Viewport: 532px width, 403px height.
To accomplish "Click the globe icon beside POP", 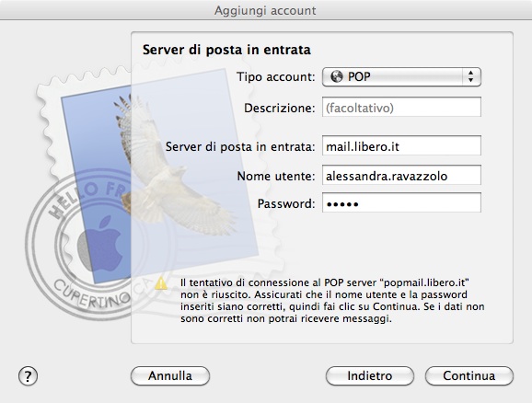I will (337, 76).
